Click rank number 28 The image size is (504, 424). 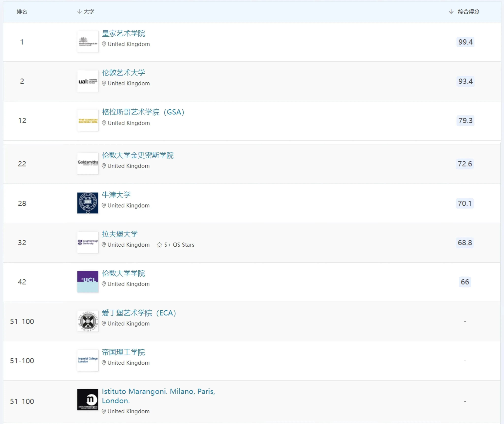[22, 203]
